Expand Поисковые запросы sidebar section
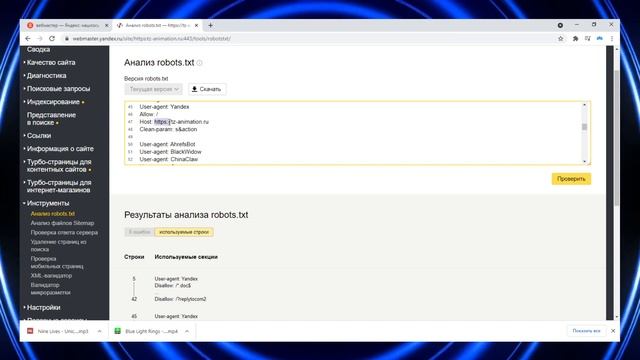The height and width of the screenshot is (360, 640). point(58,89)
